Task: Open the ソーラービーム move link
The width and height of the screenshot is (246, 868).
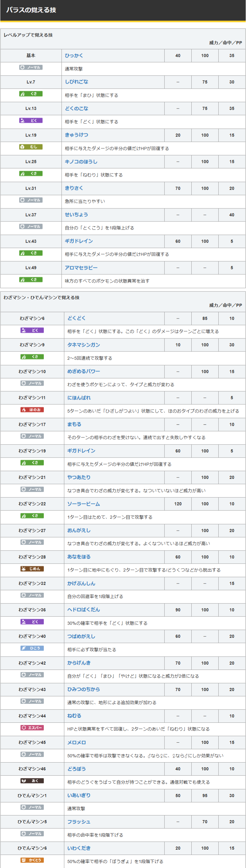Action: coord(84,504)
